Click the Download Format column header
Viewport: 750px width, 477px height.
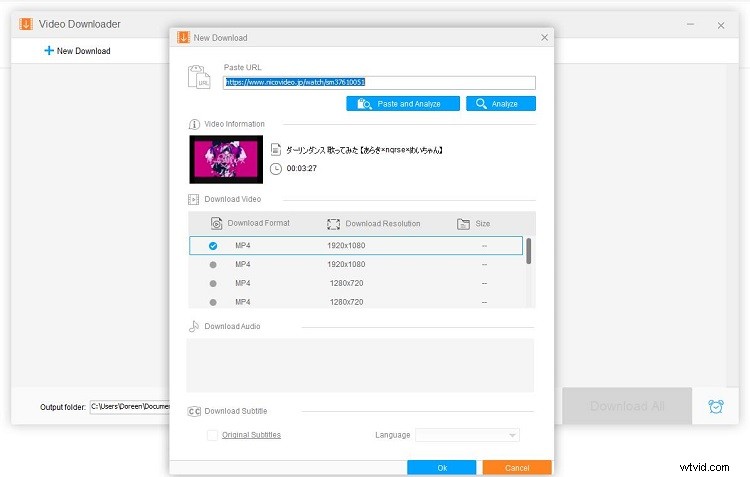pos(258,223)
